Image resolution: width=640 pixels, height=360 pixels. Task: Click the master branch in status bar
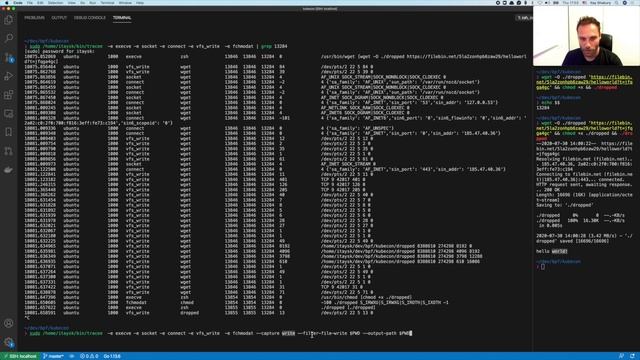(53, 356)
